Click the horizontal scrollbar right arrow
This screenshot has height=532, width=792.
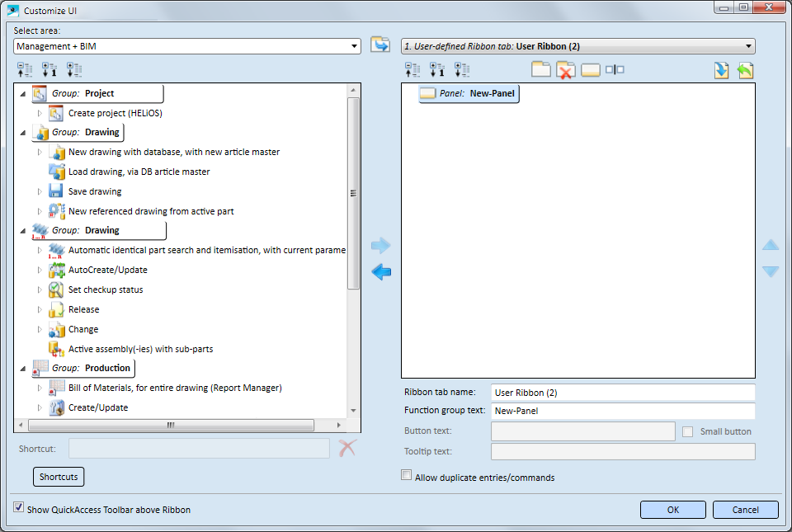(x=338, y=425)
